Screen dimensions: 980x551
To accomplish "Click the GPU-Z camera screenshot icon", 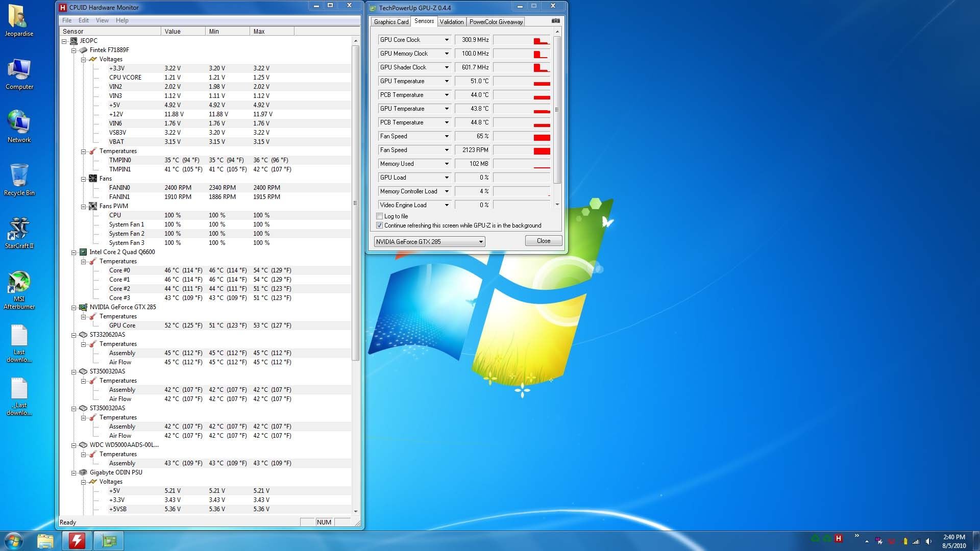I will click(555, 21).
